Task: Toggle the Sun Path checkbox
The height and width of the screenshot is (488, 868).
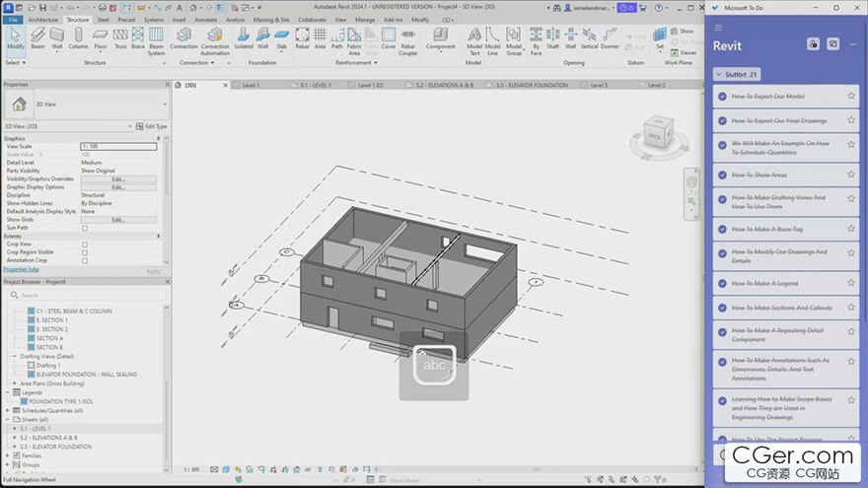Action: coord(85,228)
